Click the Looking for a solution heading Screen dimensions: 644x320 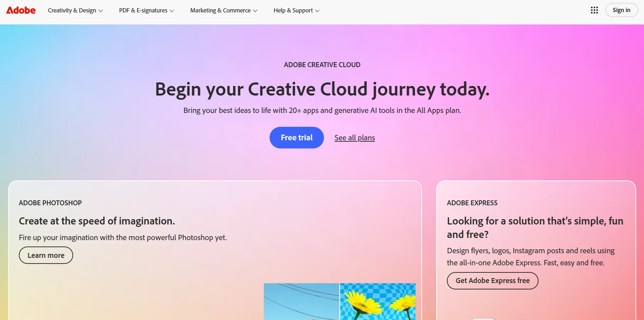(x=535, y=228)
